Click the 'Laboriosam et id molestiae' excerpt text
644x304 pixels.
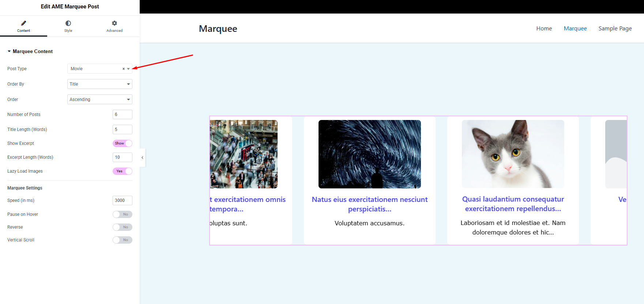pos(513,228)
